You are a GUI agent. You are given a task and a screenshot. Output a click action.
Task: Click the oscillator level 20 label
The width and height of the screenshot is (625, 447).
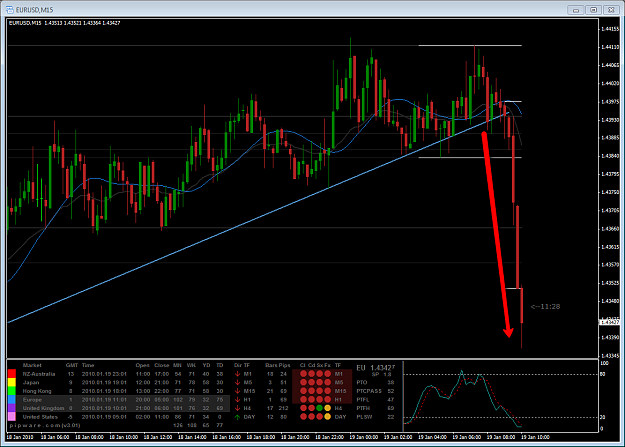[x=603, y=417]
